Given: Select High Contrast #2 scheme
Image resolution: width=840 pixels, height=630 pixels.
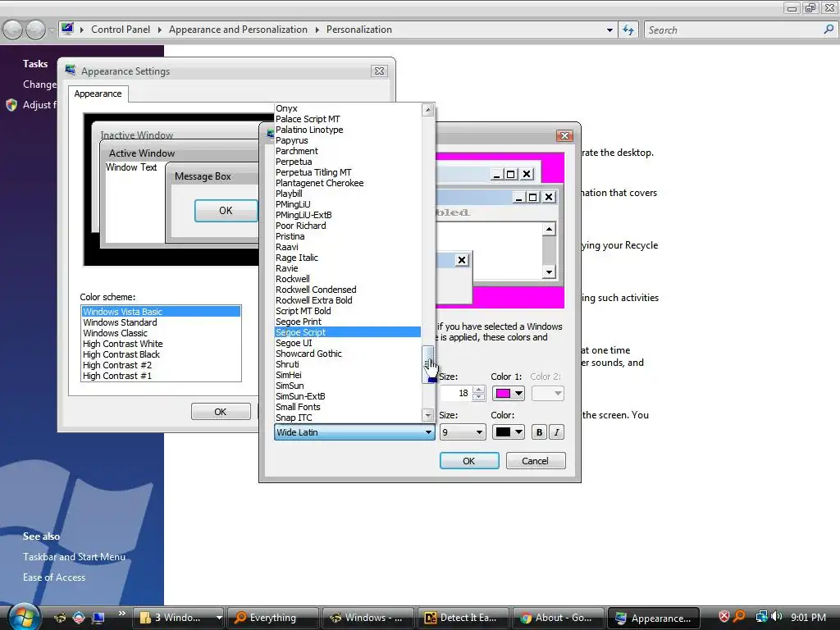Looking at the screenshot, I should pyautogui.click(x=161, y=365).
